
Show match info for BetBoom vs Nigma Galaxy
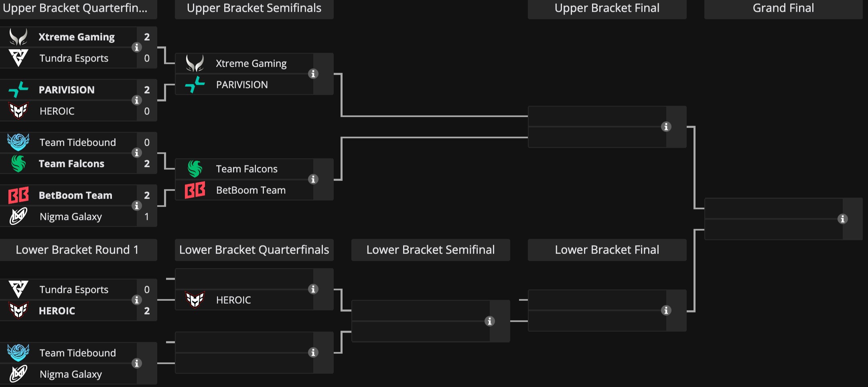[137, 206]
